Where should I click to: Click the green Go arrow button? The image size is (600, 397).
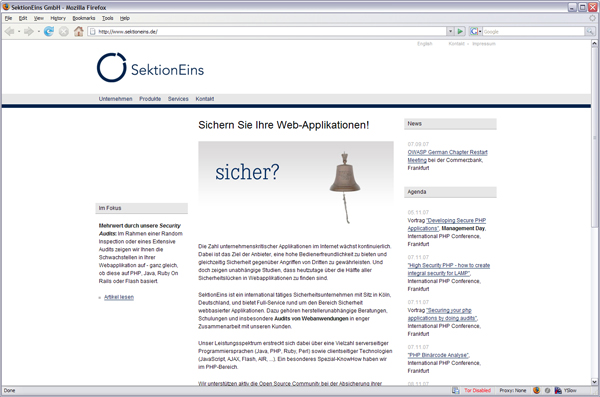[x=460, y=31]
